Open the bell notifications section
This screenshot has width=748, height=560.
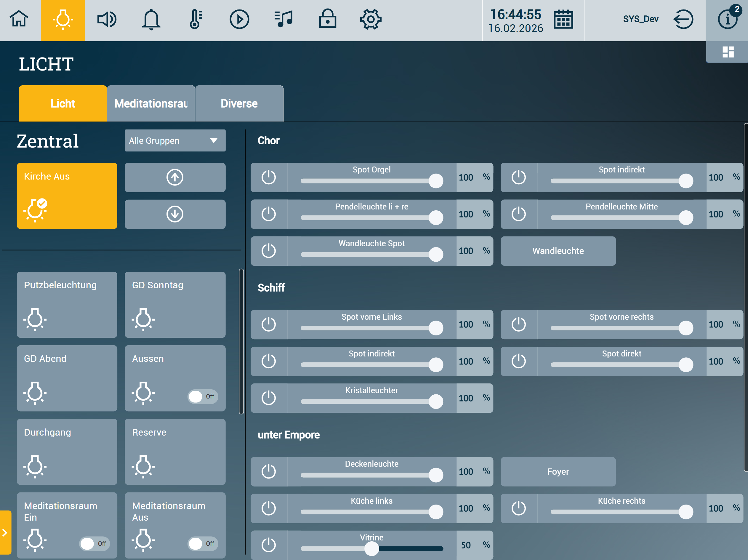(151, 19)
